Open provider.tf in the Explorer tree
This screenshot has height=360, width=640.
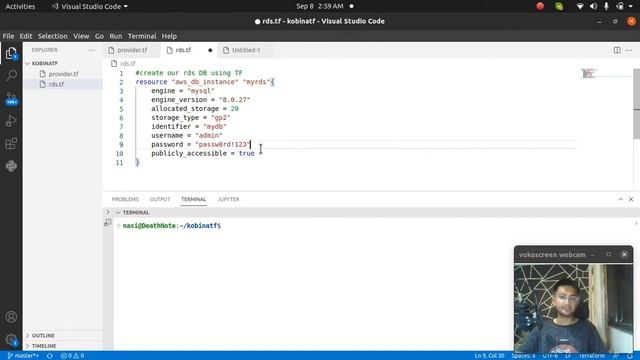click(x=63, y=74)
